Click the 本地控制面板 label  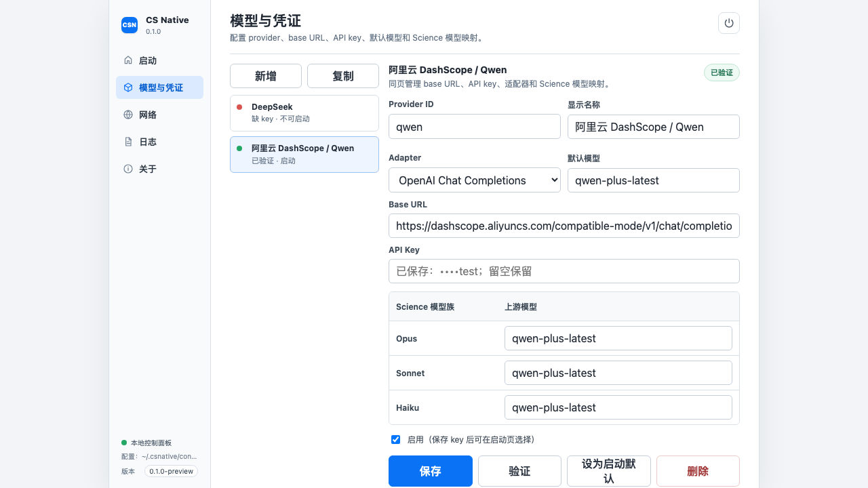point(151,443)
